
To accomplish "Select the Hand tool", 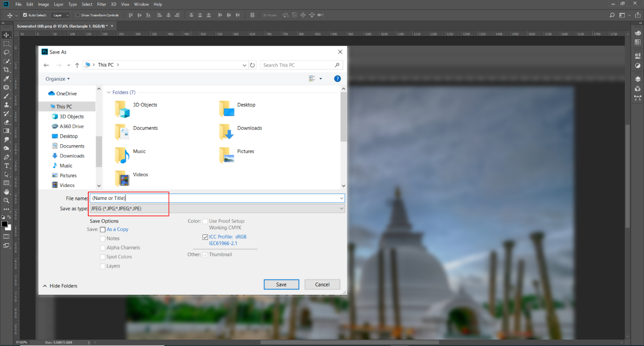I will (x=6, y=191).
